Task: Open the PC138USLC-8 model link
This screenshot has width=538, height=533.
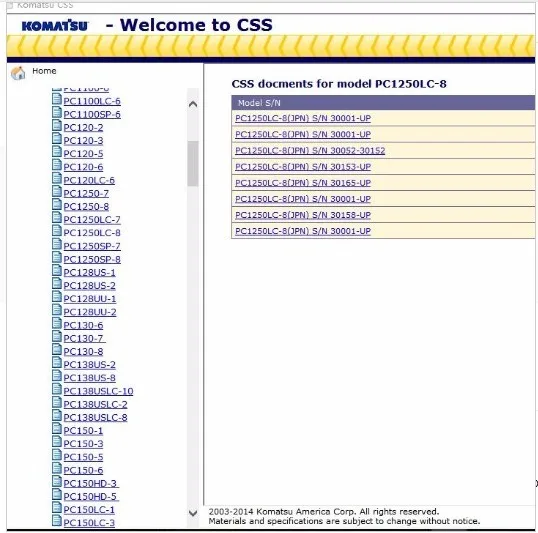Action: click(95, 418)
